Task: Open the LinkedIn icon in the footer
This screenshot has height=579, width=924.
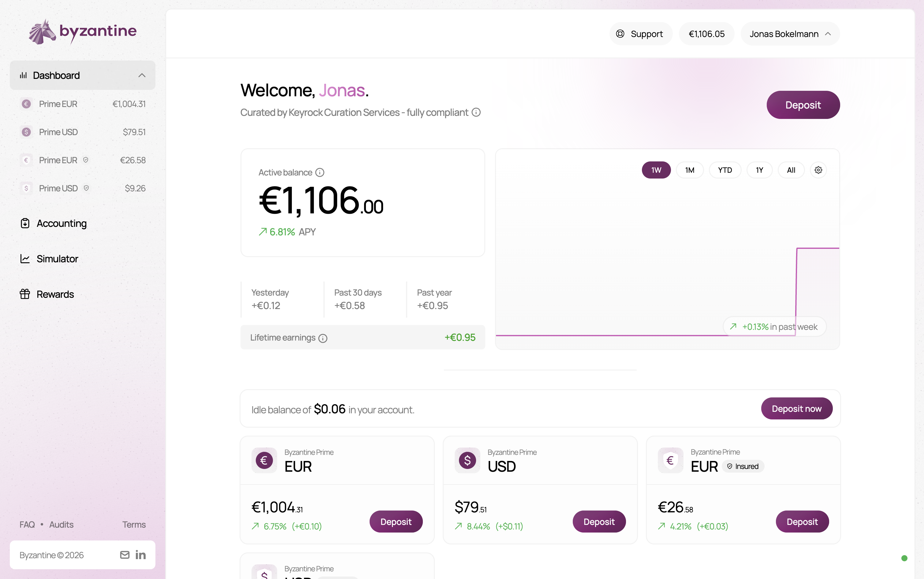Action: [x=141, y=555]
